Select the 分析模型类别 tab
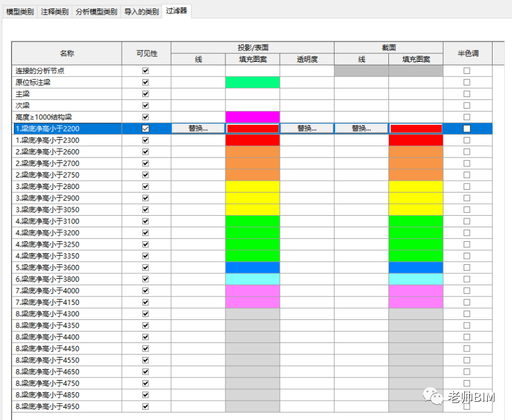The width and height of the screenshot is (512, 420). (96, 12)
